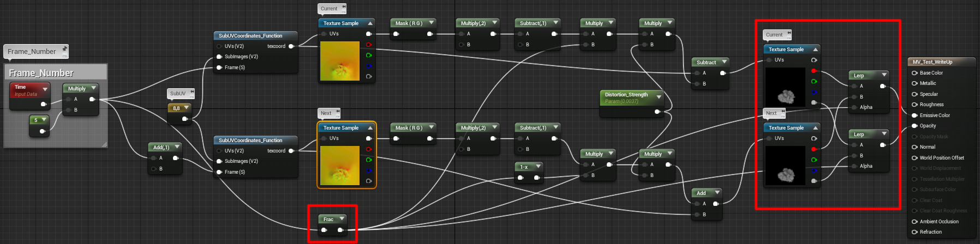Click the Refraction input pin
980x244 pixels.
(915, 232)
